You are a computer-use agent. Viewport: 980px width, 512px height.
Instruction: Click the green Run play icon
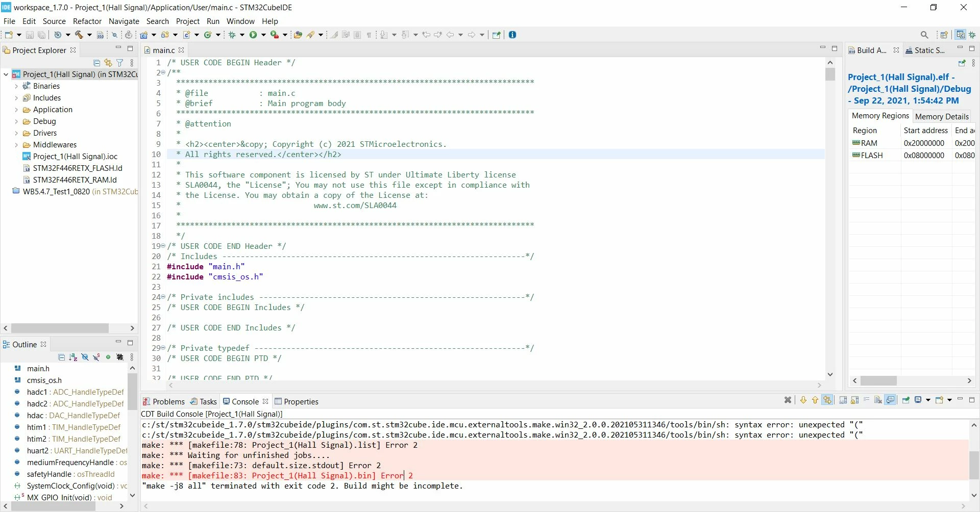point(253,35)
